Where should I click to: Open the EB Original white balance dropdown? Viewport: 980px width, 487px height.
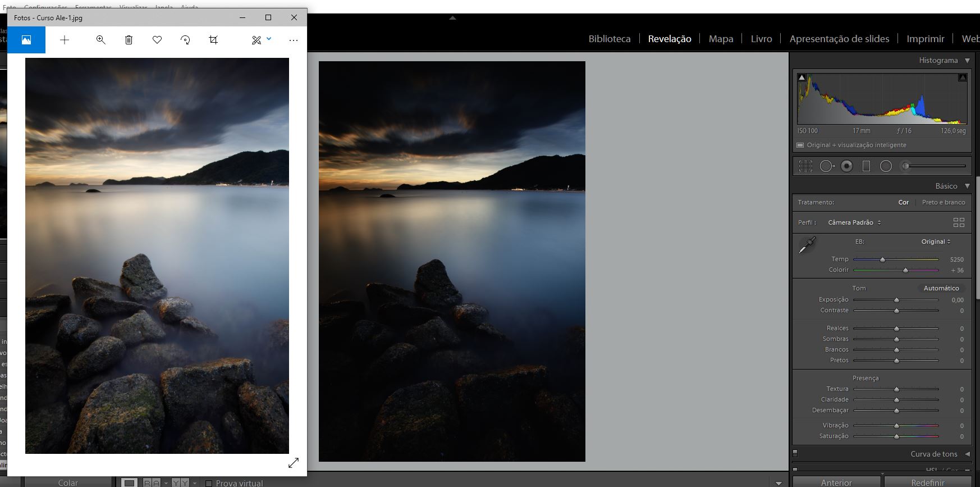[x=936, y=242]
